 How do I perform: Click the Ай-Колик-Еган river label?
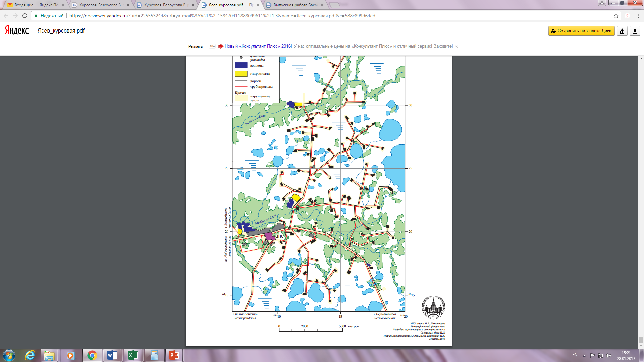265,219
